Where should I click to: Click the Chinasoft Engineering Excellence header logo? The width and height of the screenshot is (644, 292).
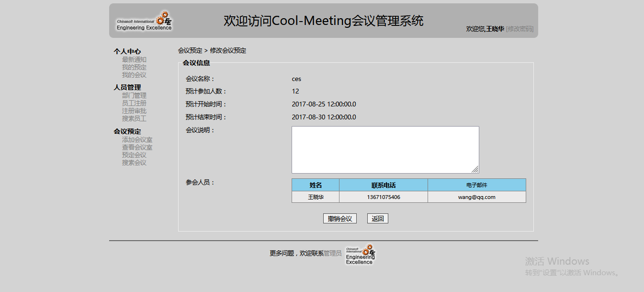pos(144,21)
